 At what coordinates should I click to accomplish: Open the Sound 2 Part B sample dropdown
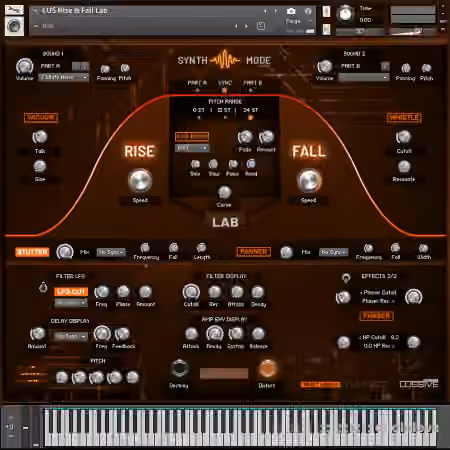click(364, 77)
